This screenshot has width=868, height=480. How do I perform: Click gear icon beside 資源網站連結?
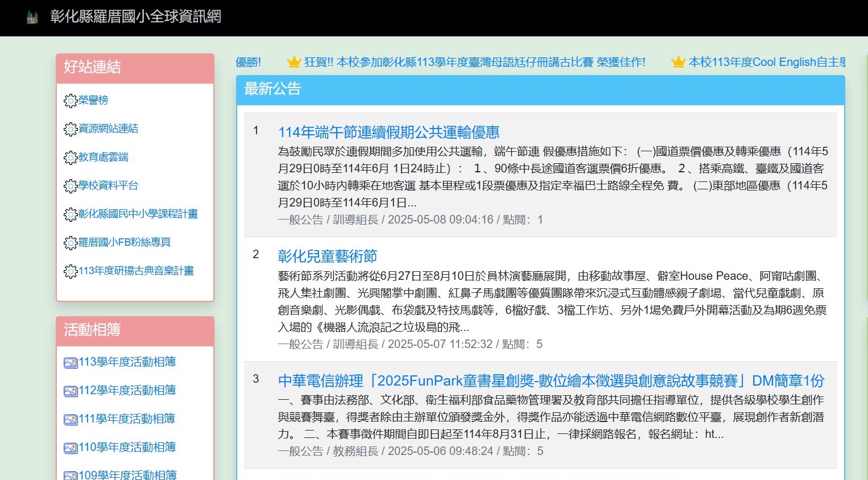71,129
